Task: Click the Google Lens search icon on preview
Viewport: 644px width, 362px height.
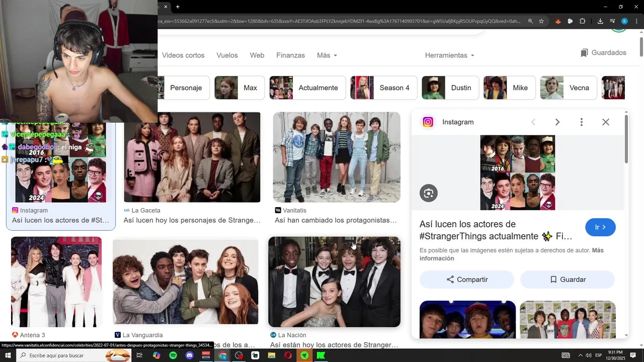Action: pyautogui.click(x=429, y=193)
